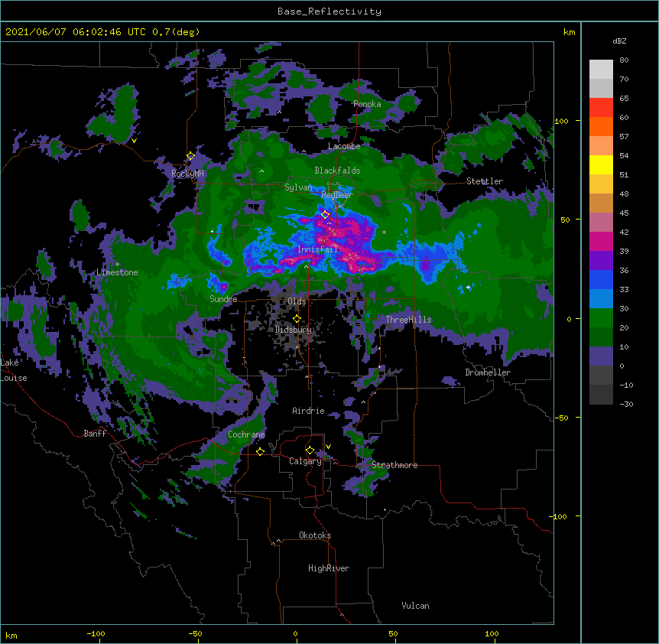Click the Innisfail city label
This screenshot has width=659, height=644.
318,249
